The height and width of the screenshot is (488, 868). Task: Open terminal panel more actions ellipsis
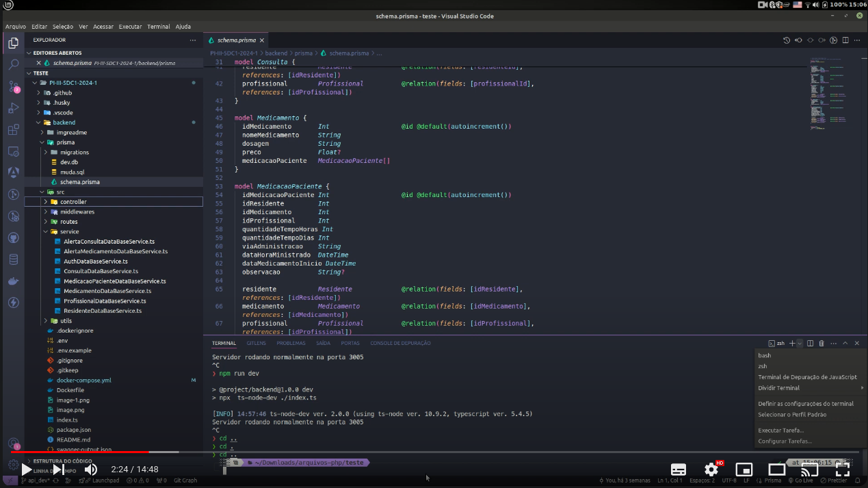(833, 343)
